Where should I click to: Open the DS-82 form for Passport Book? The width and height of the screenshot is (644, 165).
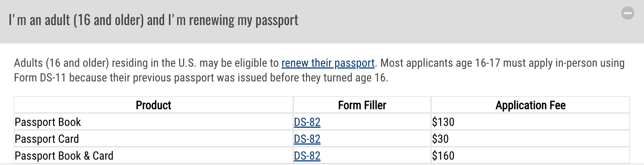click(307, 122)
